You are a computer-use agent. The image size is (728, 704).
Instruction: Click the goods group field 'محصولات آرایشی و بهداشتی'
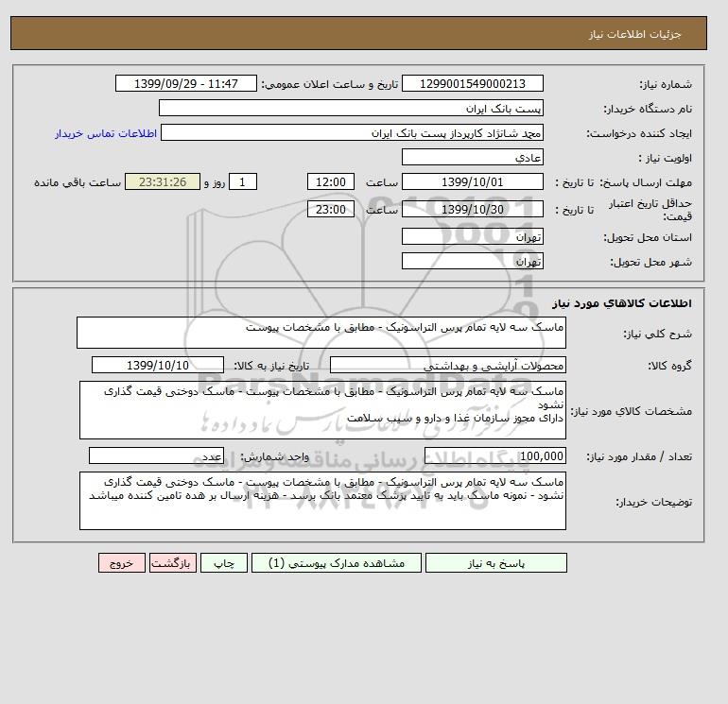coord(447,365)
